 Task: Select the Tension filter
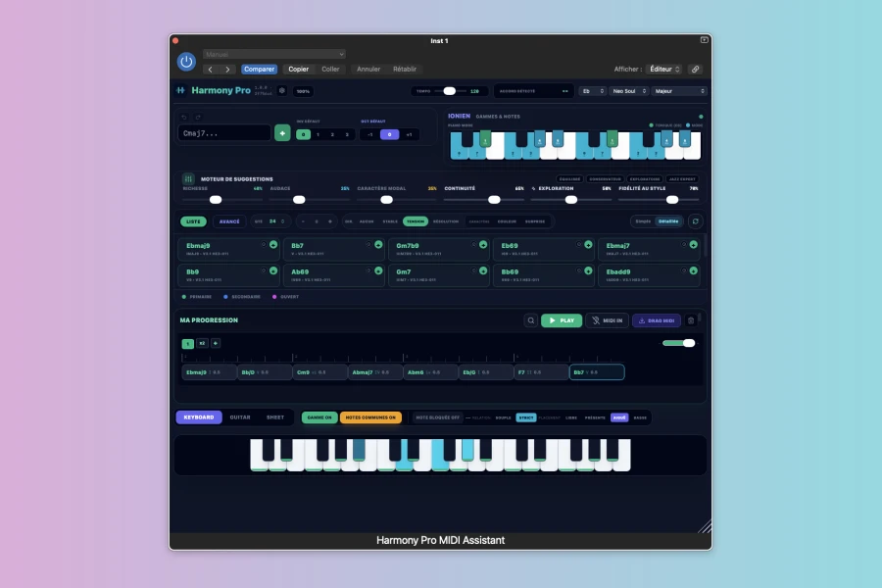[x=416, y=221]
